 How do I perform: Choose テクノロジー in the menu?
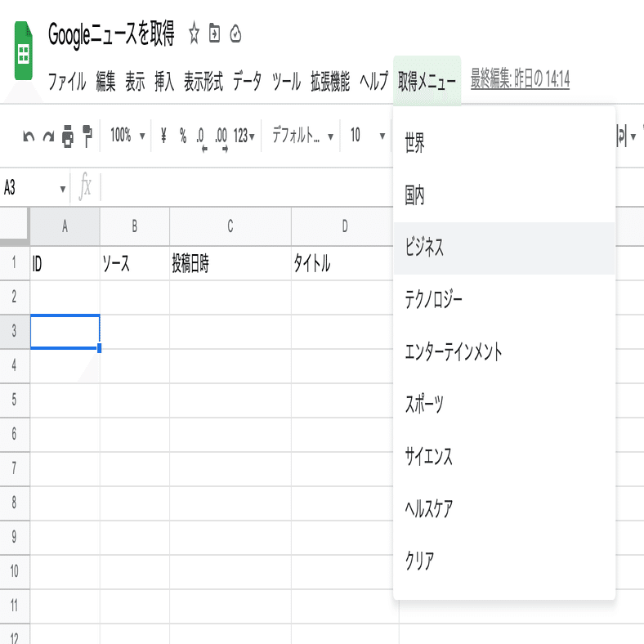point(504,300)
